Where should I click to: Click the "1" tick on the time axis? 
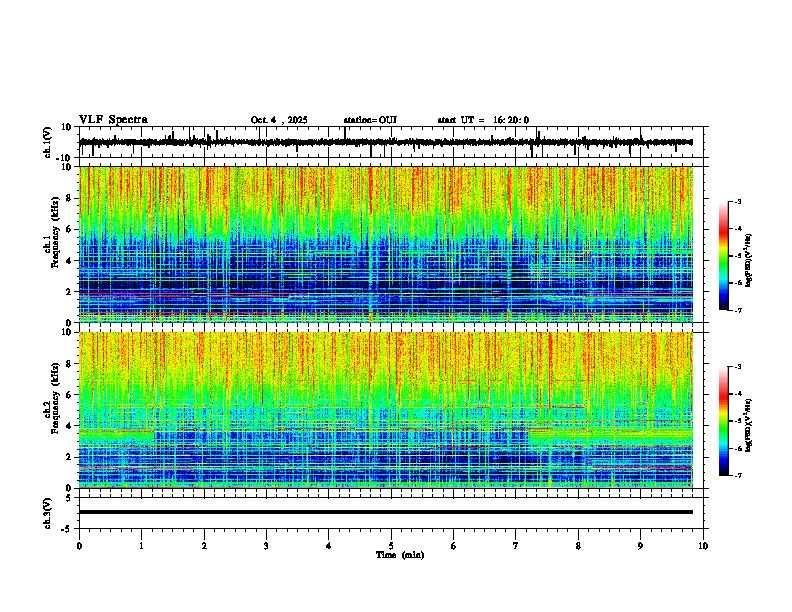pos(141,546)
